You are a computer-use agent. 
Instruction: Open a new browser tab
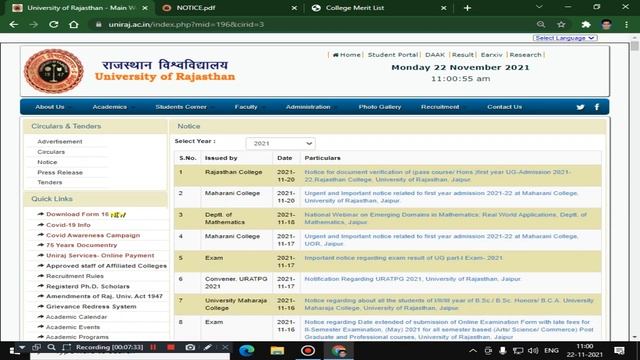coord(467,8)
